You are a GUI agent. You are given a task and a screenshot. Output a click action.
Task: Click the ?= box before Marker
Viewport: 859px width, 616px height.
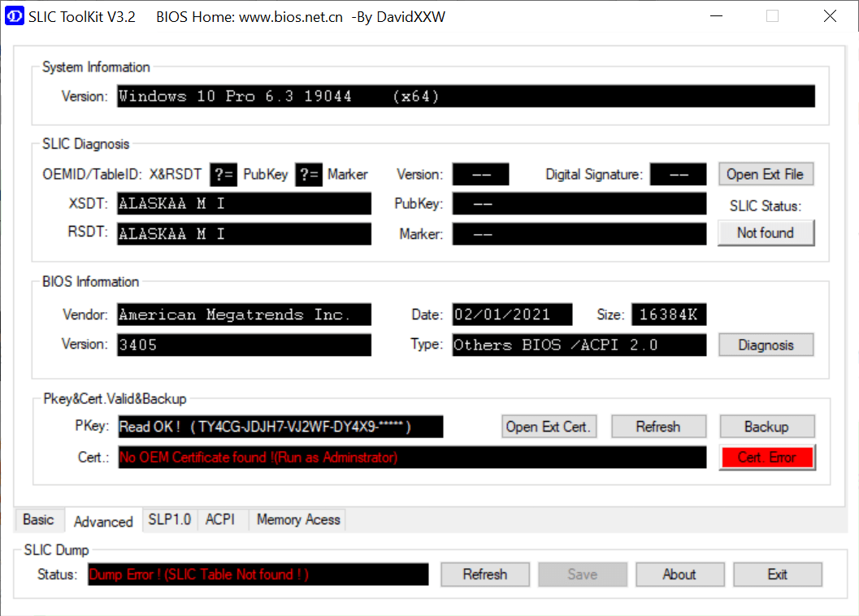pyautogui.click(x=309, y=174)
